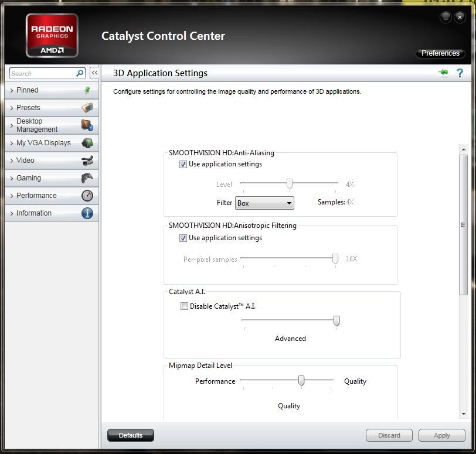
Task: Expand the My VGA Displays chevron
Action: point(12,143)
